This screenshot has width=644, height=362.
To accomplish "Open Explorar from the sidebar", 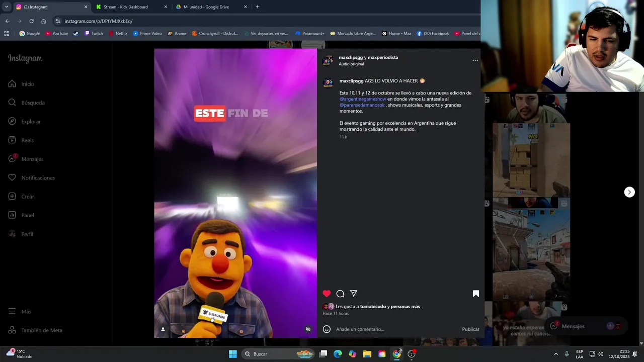I will click(24, 122).
